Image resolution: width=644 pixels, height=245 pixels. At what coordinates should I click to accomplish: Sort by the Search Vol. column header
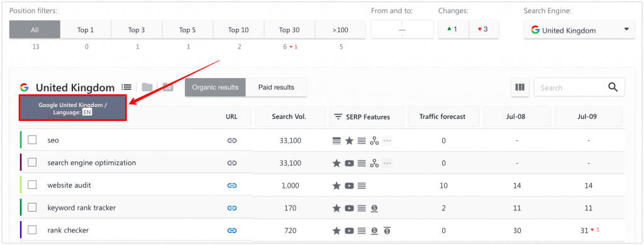point(290,117)
